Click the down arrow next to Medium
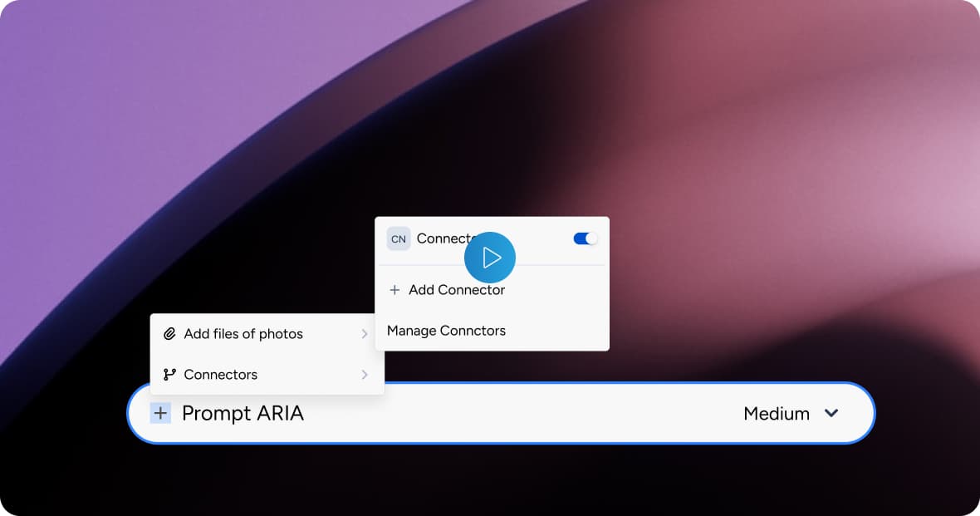980x516 pixels. [831, 413]
